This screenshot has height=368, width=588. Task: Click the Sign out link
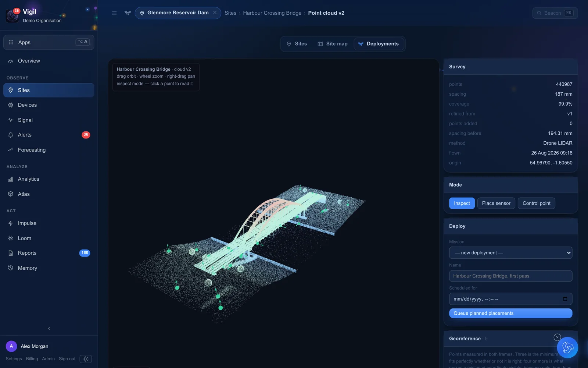(67, 359)
